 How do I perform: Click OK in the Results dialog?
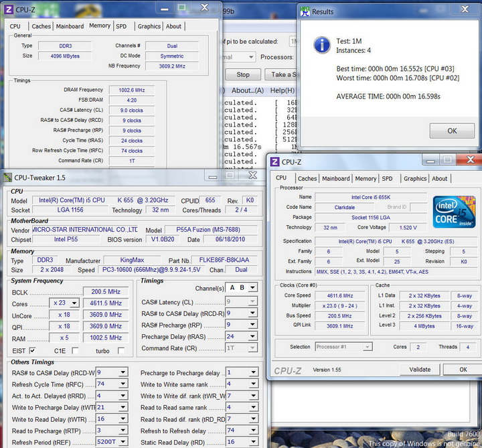[452, 131]
